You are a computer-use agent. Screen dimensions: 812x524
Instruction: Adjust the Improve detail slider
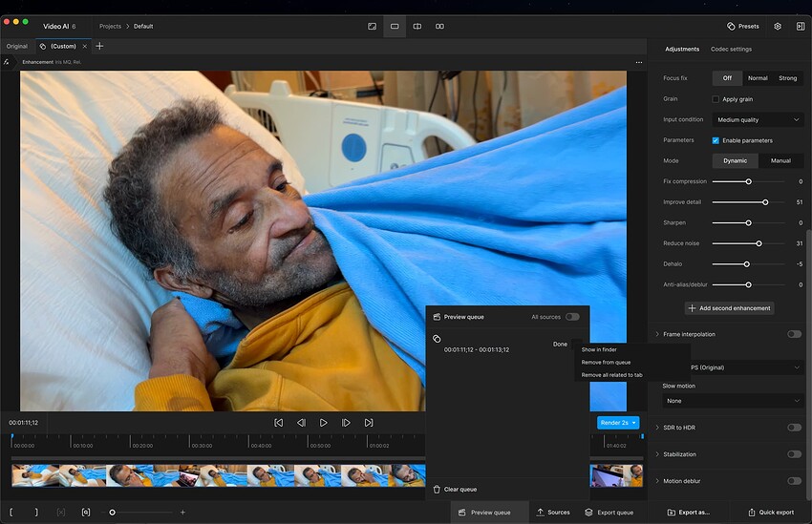(x=764, y=202)
